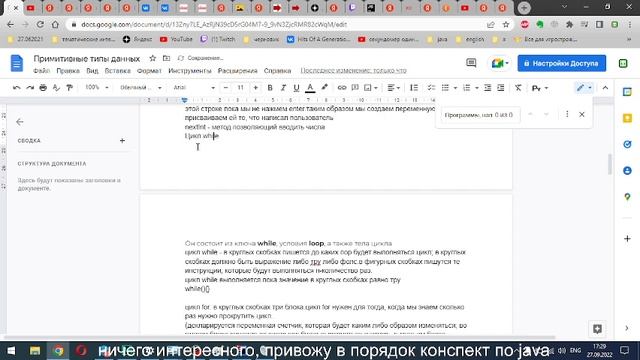Open the paragraph style dropdown

pyautogui.click(x=141, y=87)
